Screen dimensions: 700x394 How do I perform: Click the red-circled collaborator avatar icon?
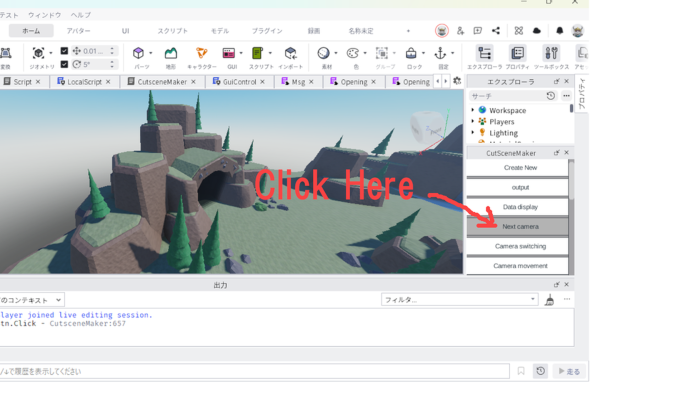click(x=442, y=31)
